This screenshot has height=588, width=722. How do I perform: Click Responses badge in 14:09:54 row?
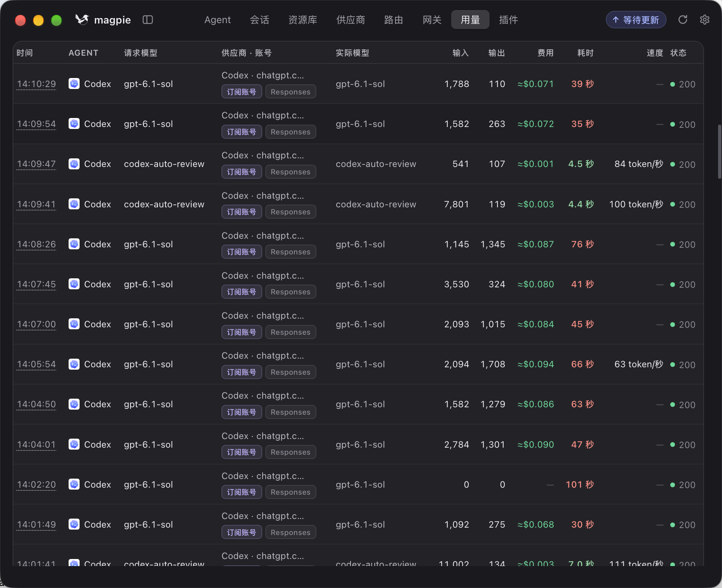click(x=290, y=132)
